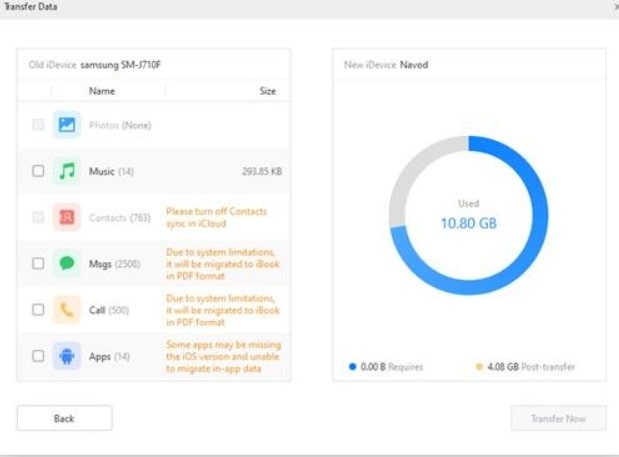
Task: Click the orange Call phone icon
Action: pyautogui.click(x=67, y=310)
